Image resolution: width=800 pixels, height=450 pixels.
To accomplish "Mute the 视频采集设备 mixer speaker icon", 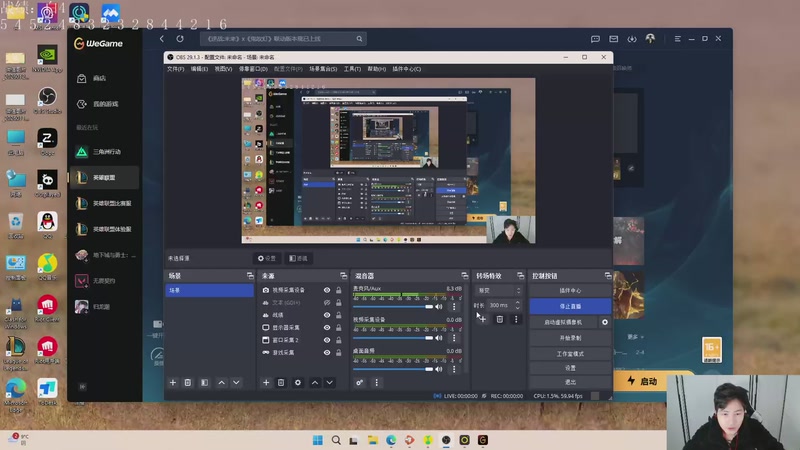I will (439, 338).
